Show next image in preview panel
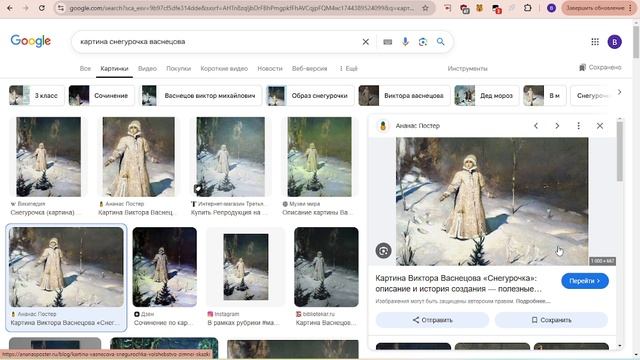Screen dimensions: 640x360 click(x=557, y=126)
